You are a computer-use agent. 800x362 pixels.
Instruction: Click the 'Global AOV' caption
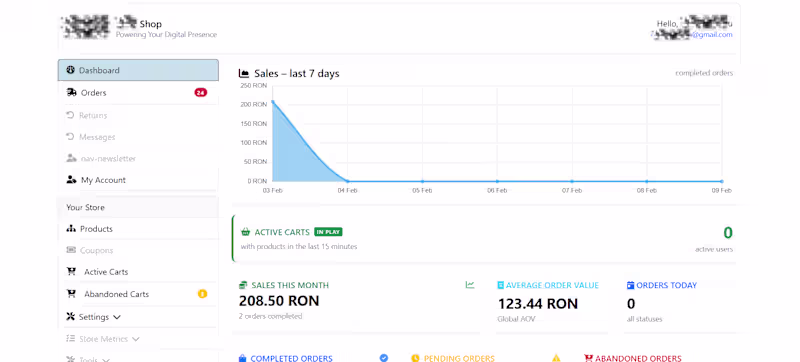point(516,319)
